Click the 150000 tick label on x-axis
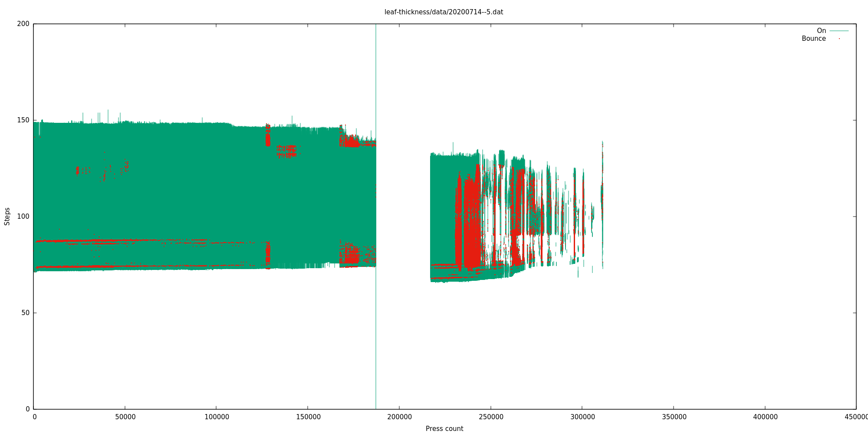This screenshot has height=434, width=868. click(308, 417)
